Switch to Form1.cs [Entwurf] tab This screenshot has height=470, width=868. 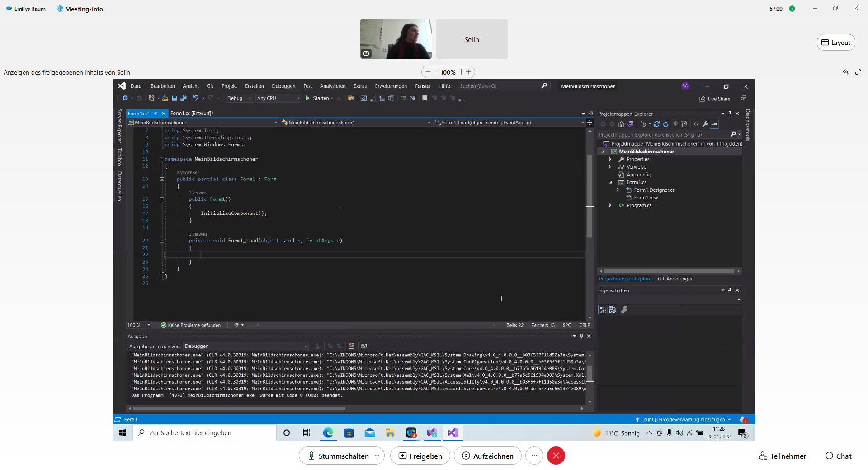click(x=192, y=114)
